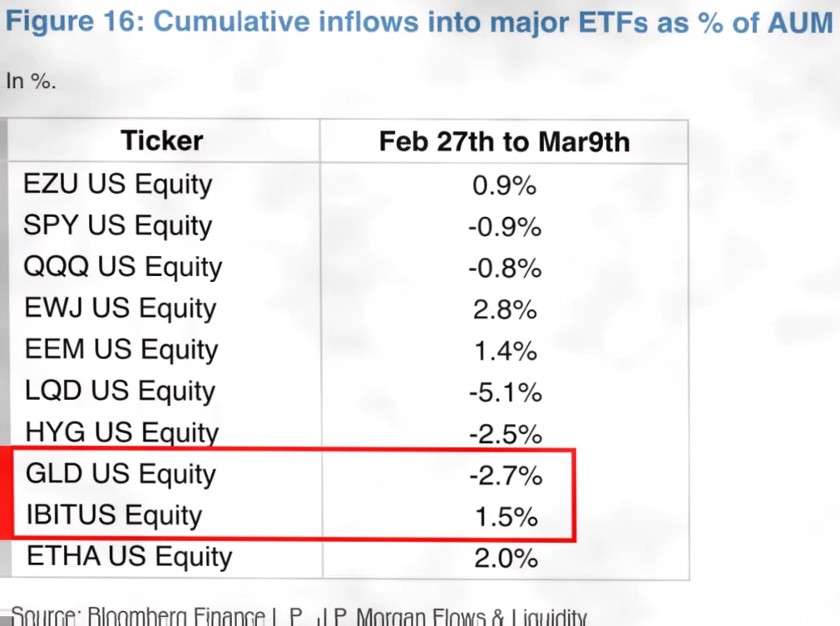Image resolution: width=840 pixels, height=626 pixels.
Task: Click the "In %." subtitle text
Action: (x=32, y=81)
